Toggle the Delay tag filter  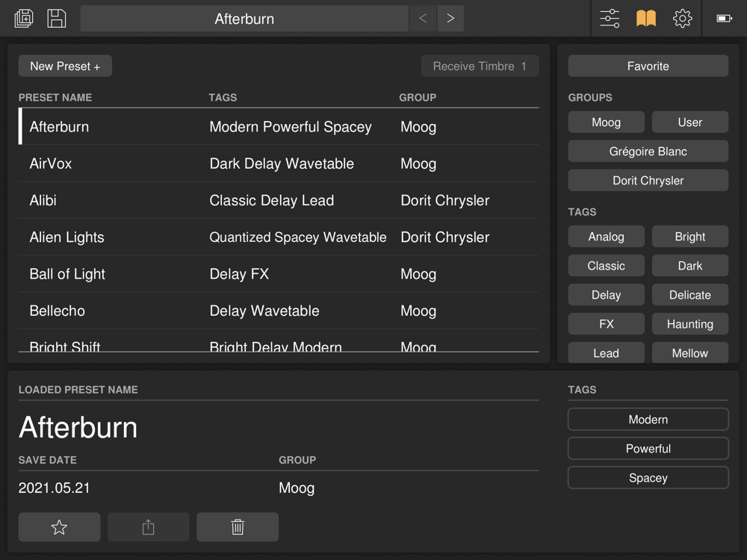click(606, 295)
